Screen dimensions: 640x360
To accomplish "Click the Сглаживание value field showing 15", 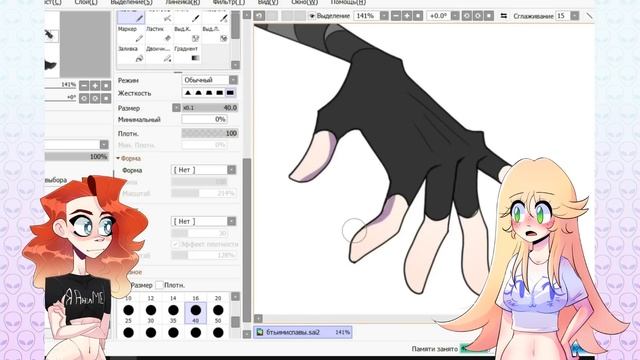I will click(x=562, y=16).
